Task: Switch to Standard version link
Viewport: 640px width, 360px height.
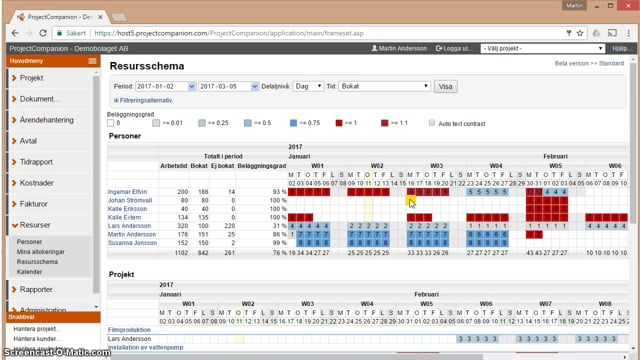Action: [611, 63]
